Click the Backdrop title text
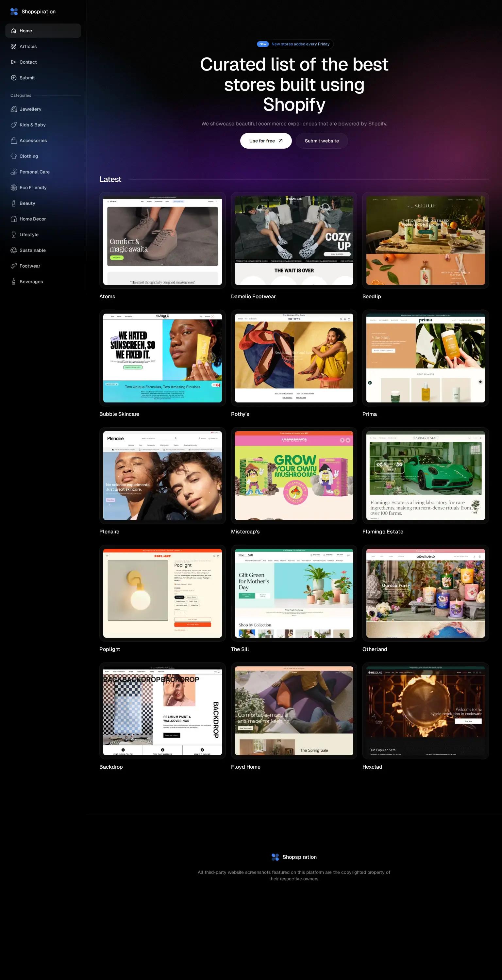This screenshot has height=980, width=502. coord(111,767)
